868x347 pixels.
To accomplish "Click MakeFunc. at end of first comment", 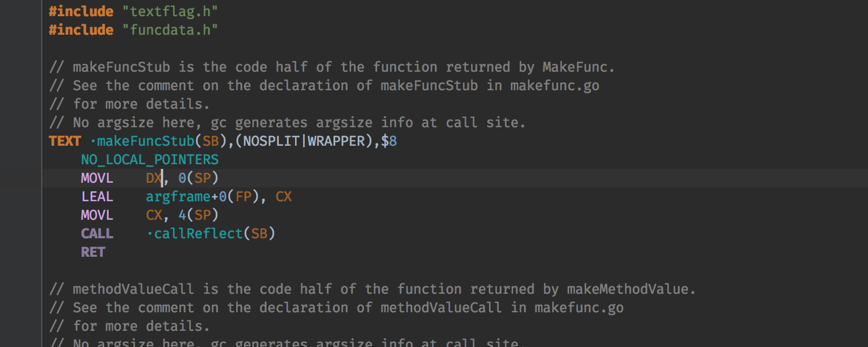I will point(578,67).
